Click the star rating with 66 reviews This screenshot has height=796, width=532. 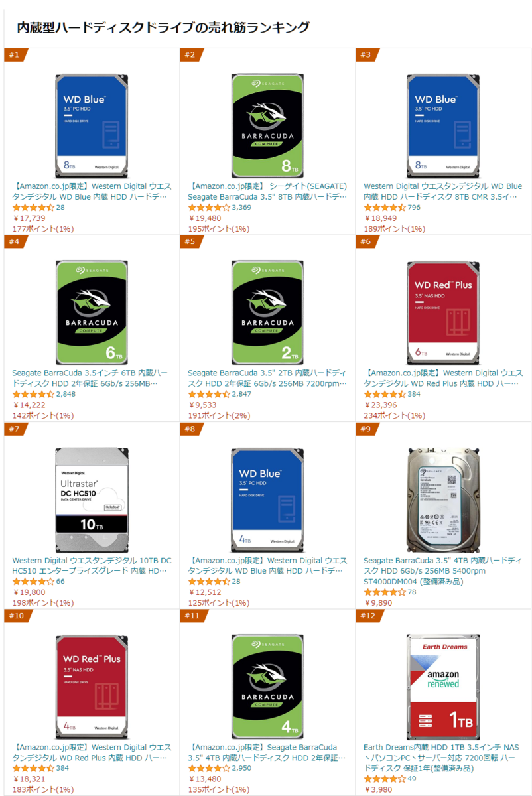tap(33, 582)
